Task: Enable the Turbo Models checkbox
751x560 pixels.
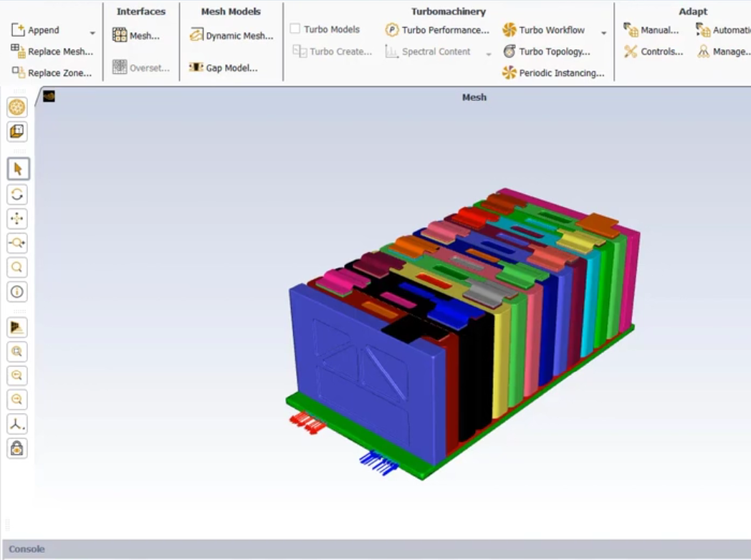Action: point(295,29)
